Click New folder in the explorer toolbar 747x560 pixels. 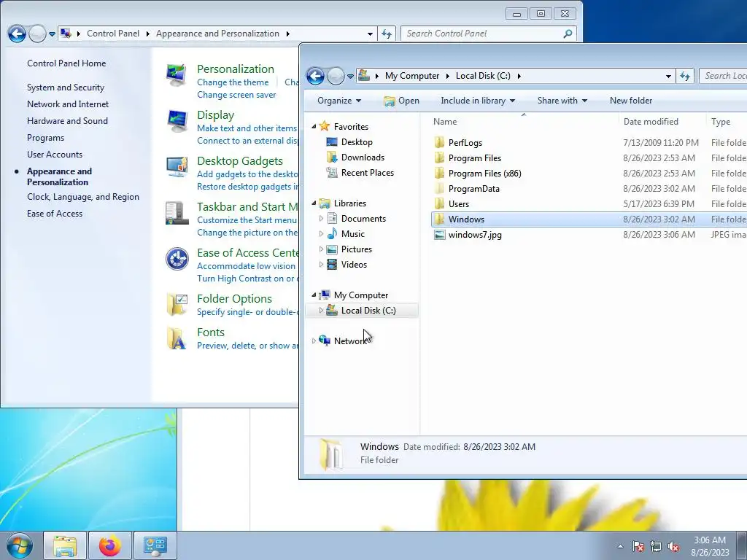[631, 101]
